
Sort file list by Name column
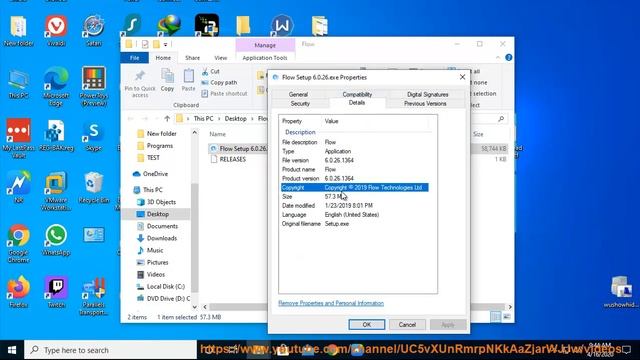pyautogui.click(x=218, y=134)
